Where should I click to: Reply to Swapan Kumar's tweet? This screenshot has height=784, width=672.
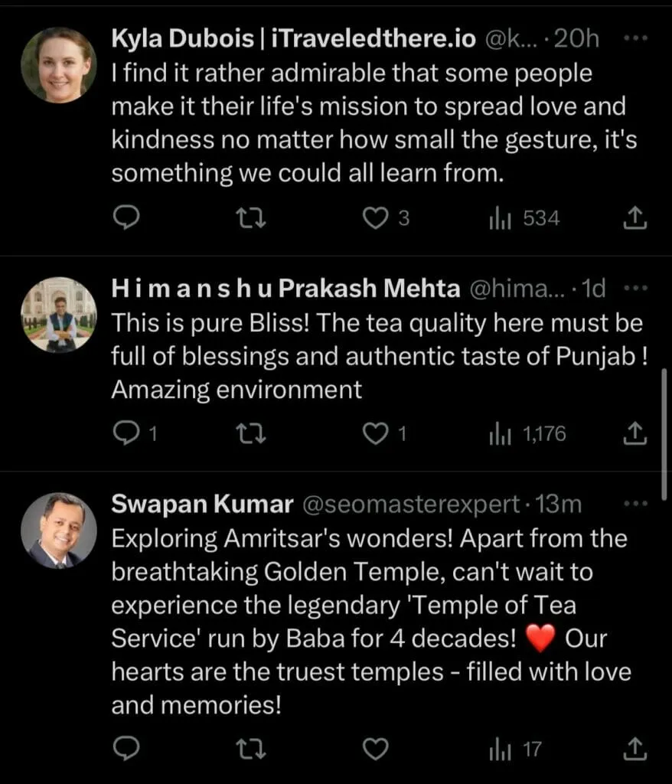point(126,749)
